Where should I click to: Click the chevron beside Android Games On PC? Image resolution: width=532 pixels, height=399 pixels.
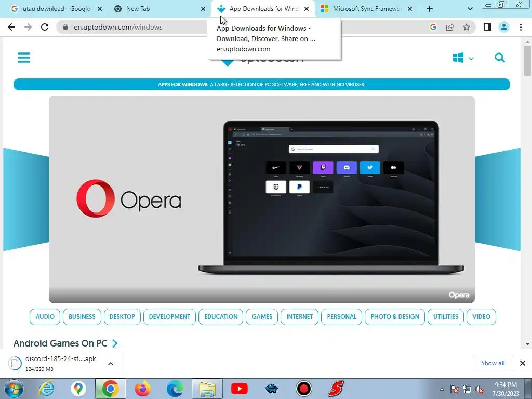coord(115,343)
